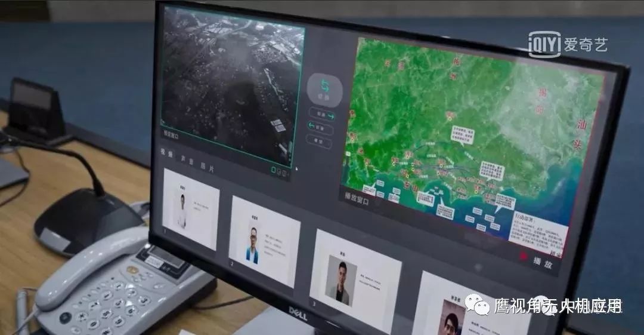Click the green swap-arrows switch button

pyautogui.click(x=324, y=91)
